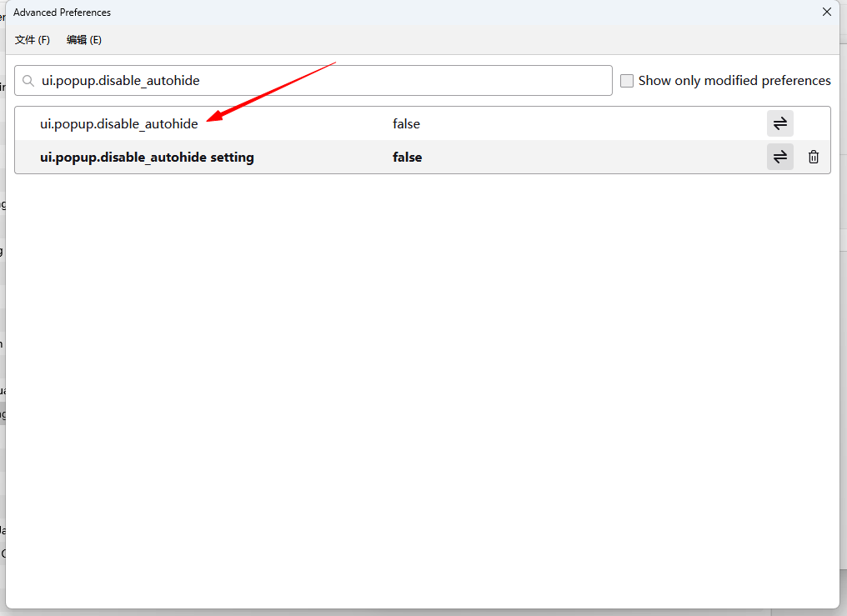Click the Advanced Preferences window title
The width and height of the screenshot is (847, 616).
[63, 13]
